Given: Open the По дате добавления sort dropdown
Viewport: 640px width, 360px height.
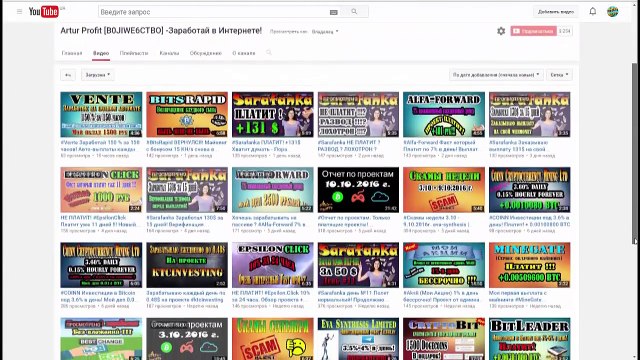Looking at the screenshot, I should click(x=496, y=75).
